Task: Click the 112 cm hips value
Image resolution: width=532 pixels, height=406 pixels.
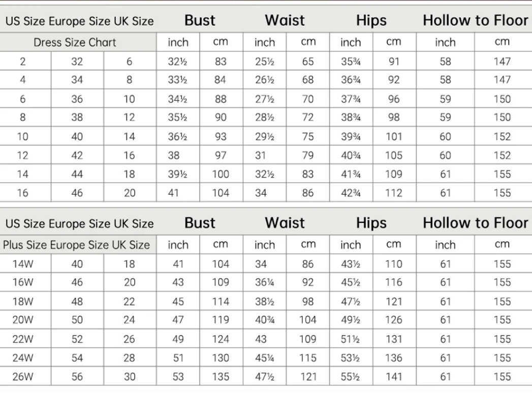Action: click(x=394, y=193)
